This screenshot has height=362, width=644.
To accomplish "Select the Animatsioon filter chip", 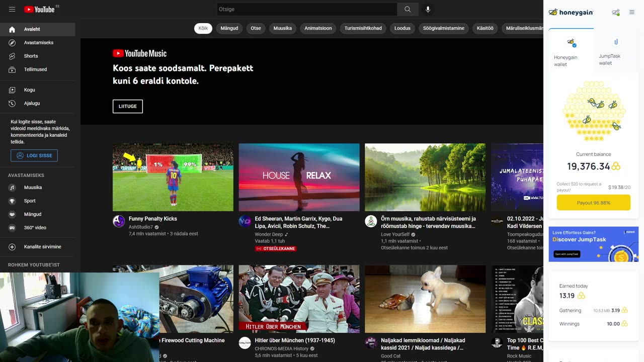I will [318, 28].
